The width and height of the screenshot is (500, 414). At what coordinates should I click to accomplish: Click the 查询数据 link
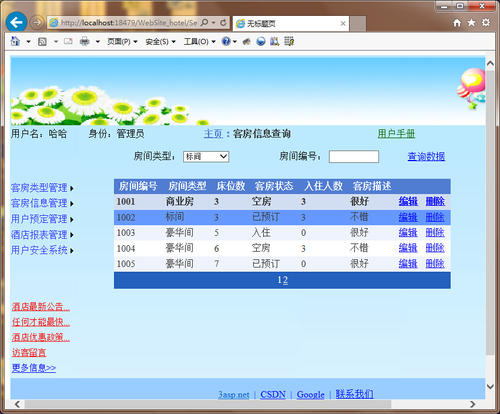[426, 156]
